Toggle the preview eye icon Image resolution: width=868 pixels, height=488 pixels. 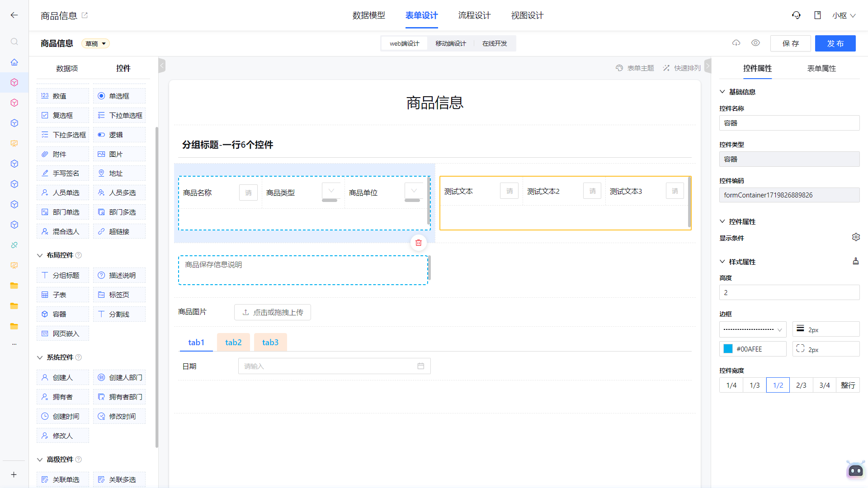point(755,43)
